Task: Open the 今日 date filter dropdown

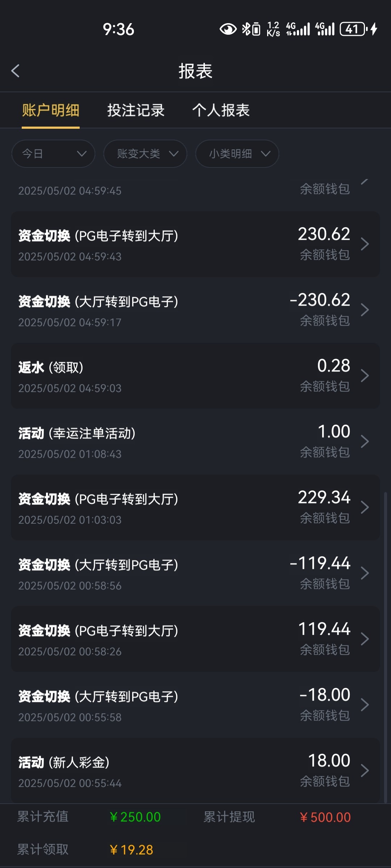Action: coord(53,154)
